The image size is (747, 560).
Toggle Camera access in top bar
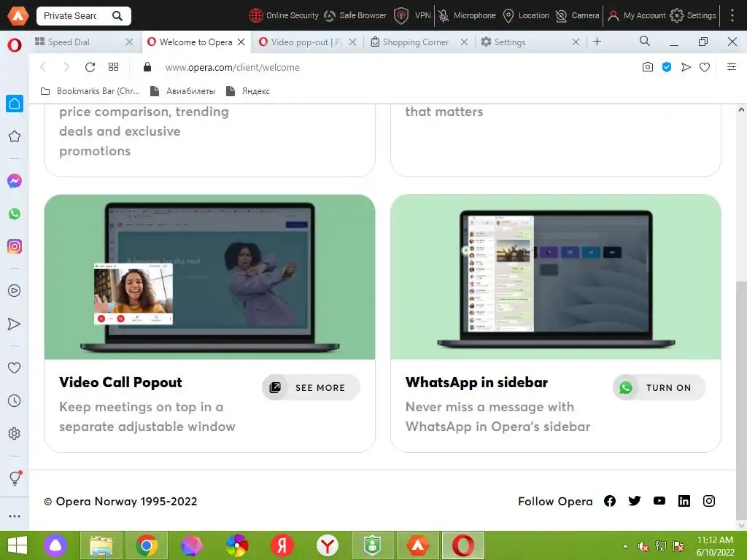pyautogui.click(x=578, y=16)
